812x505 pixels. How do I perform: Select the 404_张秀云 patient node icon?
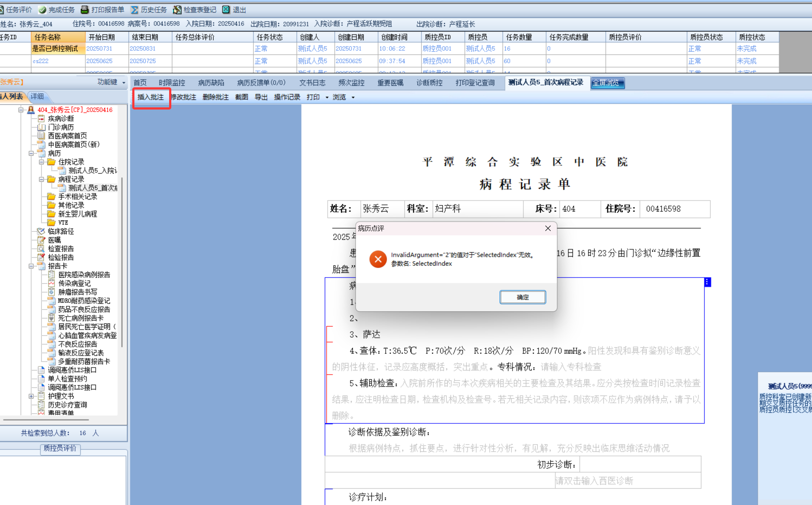pos(31,110)
